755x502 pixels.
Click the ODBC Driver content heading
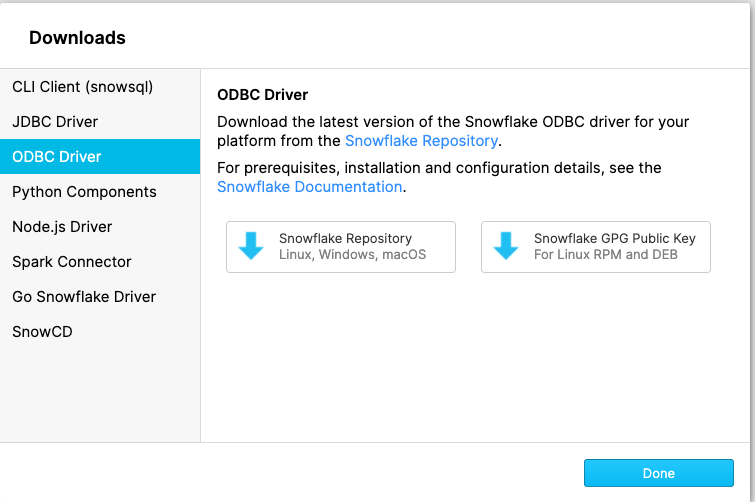[x=262, y=95]
